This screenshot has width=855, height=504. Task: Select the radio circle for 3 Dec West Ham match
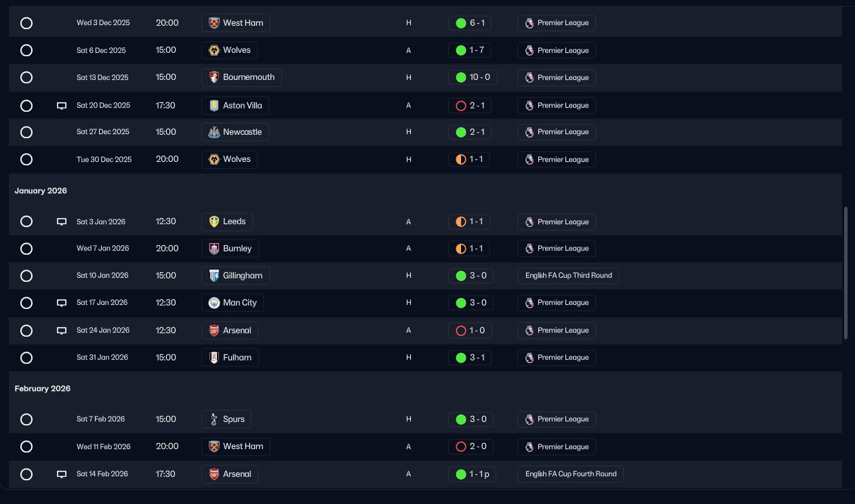[x=26, y=23]
